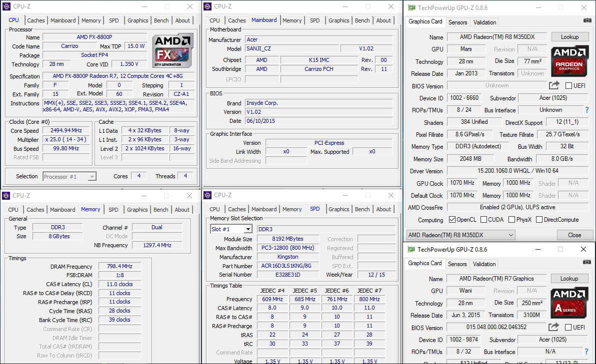Click the mainboard model field SANJI_CZ
596x364 pixels.
point(292,48)
